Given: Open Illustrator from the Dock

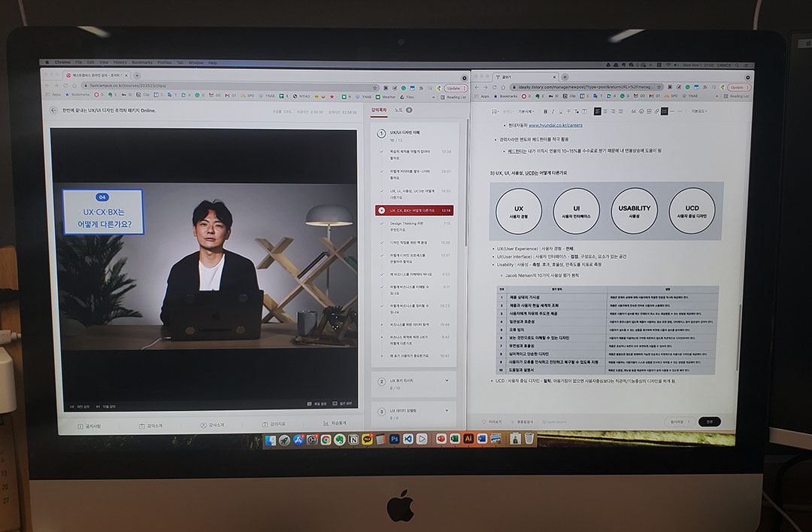Looking at the screenshot, I should point(468,439).
